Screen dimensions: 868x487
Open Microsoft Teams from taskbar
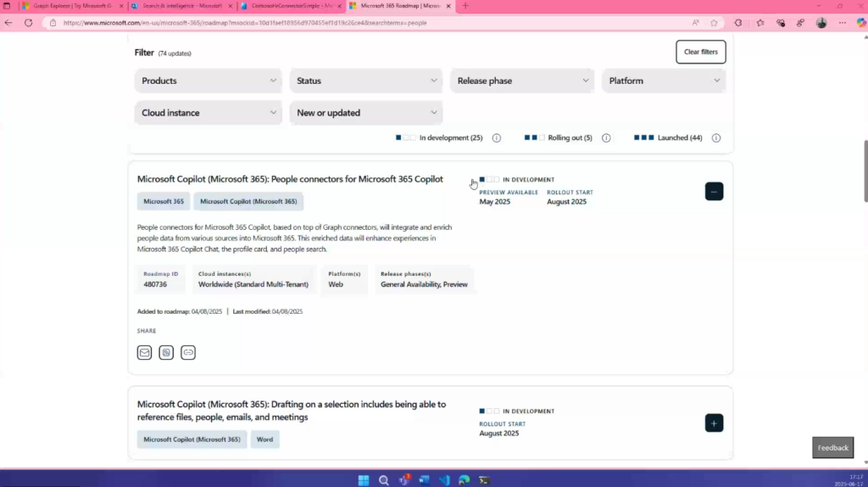[x=404, y=480]
